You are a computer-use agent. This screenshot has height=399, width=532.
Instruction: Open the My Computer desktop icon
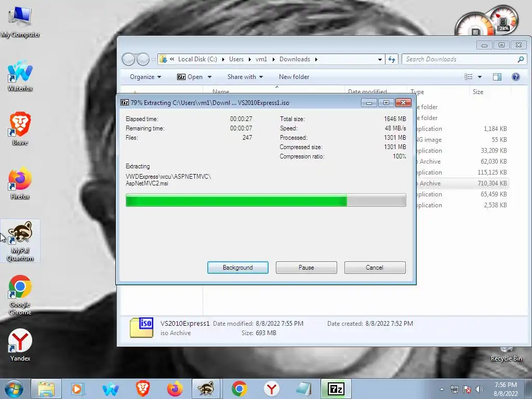coord(20,22)
